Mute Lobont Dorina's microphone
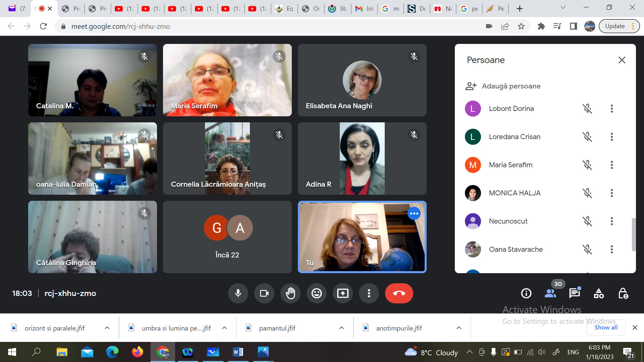Image resolution: width=644 pixels, height=362 pixels. point(587,109)
